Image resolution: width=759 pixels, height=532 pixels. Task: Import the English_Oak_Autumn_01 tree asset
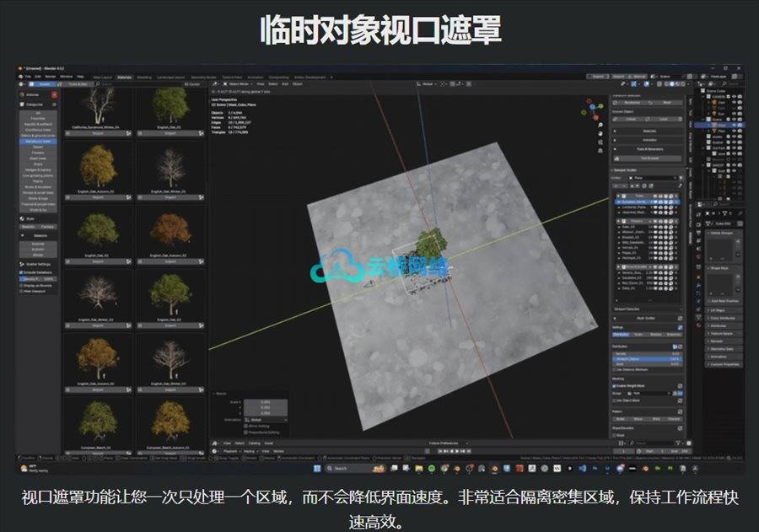coord(100,196)
